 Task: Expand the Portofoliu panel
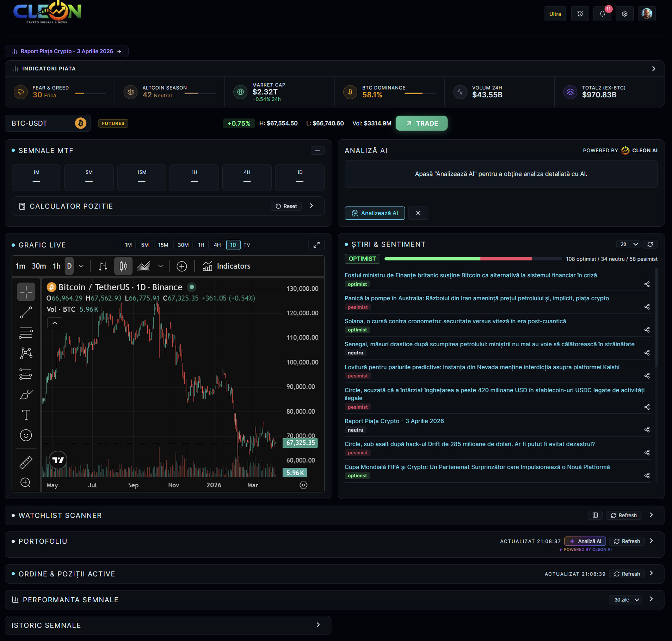[x=652, y=541]
